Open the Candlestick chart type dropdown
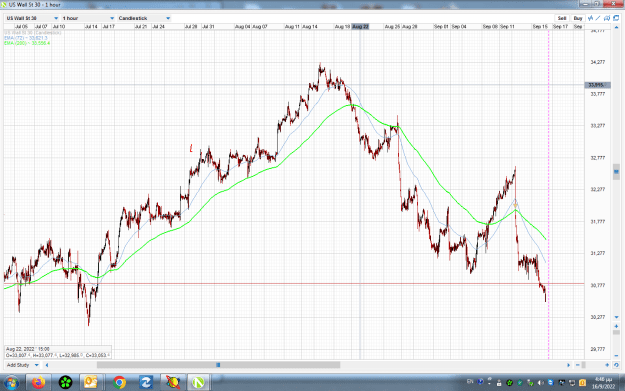 coord(144,18)
